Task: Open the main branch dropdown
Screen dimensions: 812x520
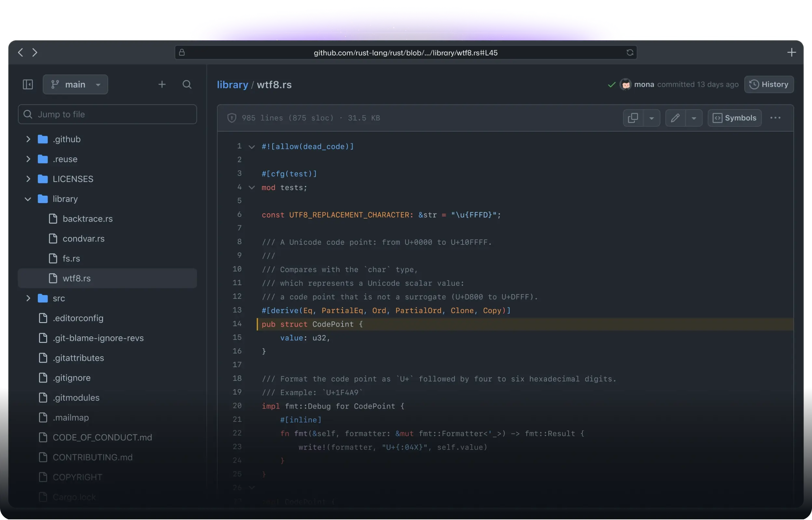Action: pyautogui.click(x=75, y=84)
